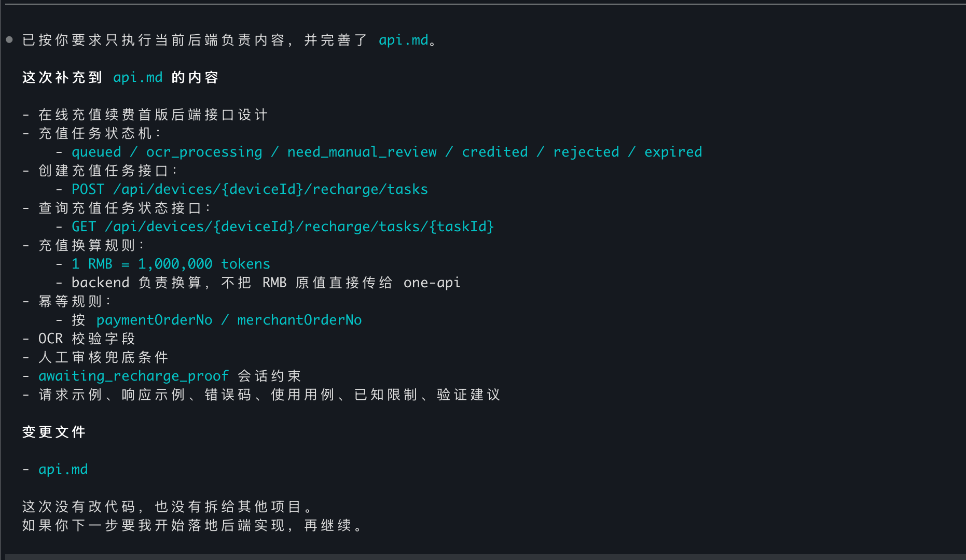Click the line '充值换算规则:'
This screenshot has width=966, height=560.
91,245
